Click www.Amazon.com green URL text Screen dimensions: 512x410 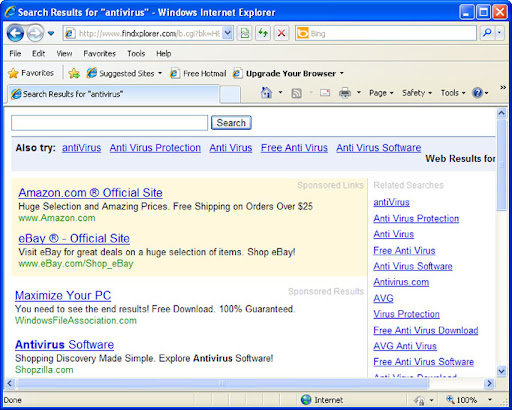tap(57, 218)
